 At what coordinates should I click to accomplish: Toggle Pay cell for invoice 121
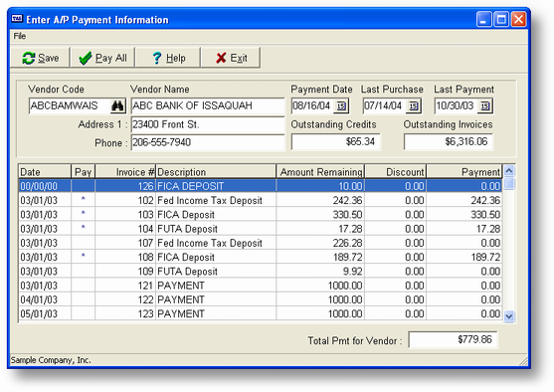point(83,285)
